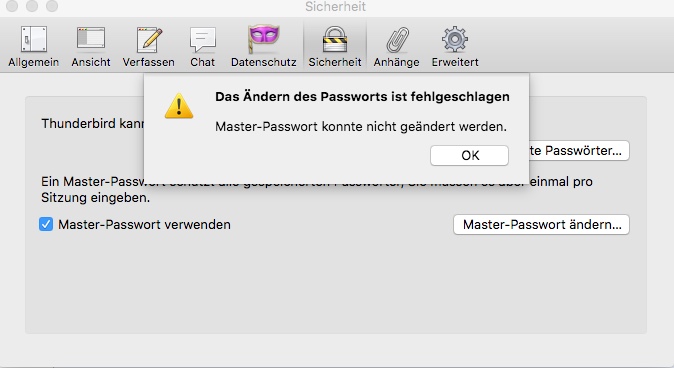Screen dimensions: 674x368
Task: Click the Sicherheit padlock icon
Action: pyautogui.click(x=335, y=40)
